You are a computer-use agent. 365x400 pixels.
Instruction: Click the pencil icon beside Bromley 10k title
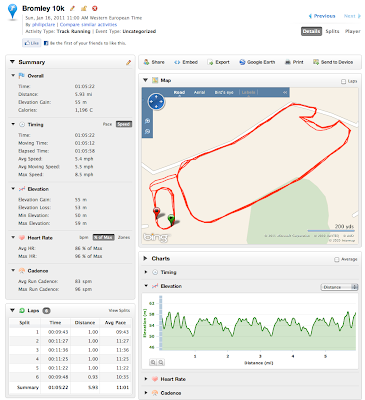coord(72,8)
